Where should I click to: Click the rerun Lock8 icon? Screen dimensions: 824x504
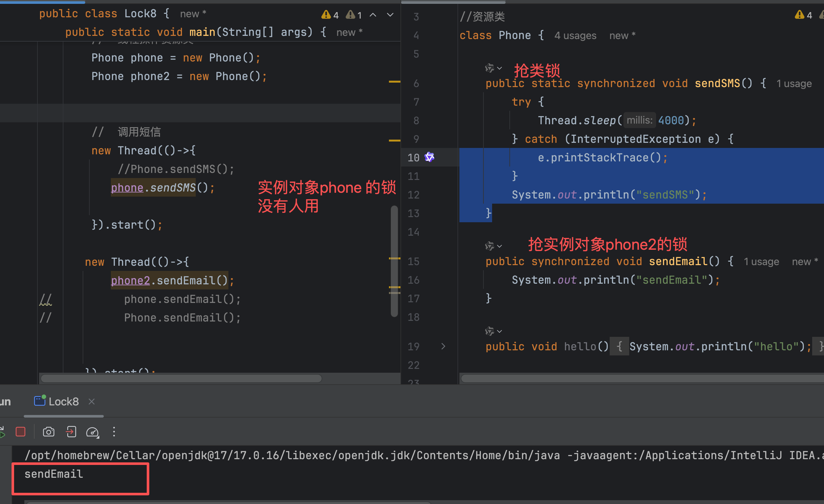coord(2,432)
